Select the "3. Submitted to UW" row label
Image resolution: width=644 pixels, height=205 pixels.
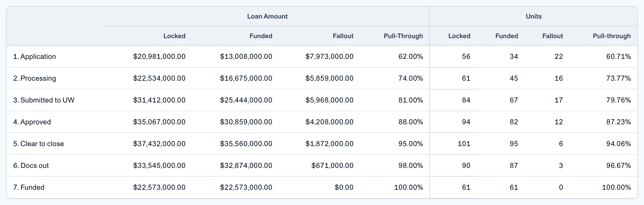coord(44,100)
